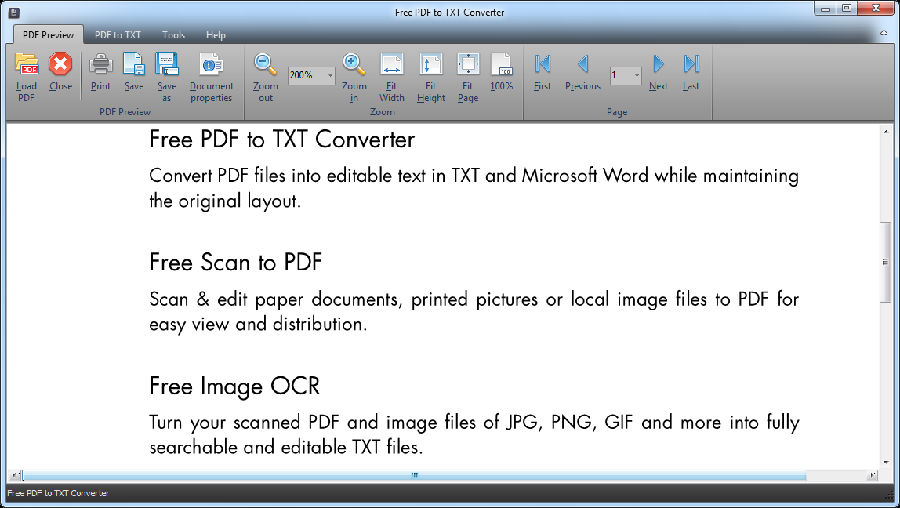This screenshot has width=900, height=508.
Task: Go to the Next page
Action: [x=657, y=66]
